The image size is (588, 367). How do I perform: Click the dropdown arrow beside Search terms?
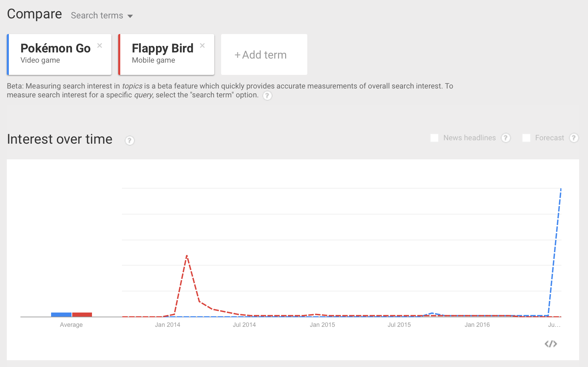click(130, 16)
